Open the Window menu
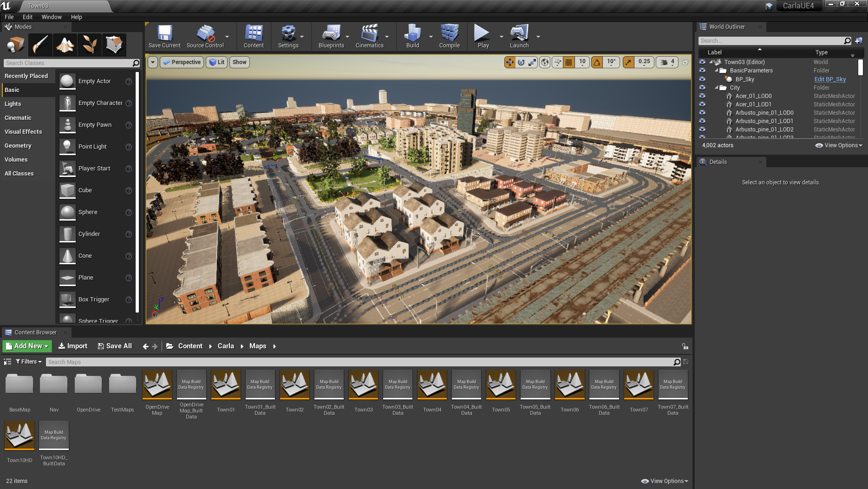Image resolution: width=868 pixels, height=489 pixels. (x=52, y=17)
